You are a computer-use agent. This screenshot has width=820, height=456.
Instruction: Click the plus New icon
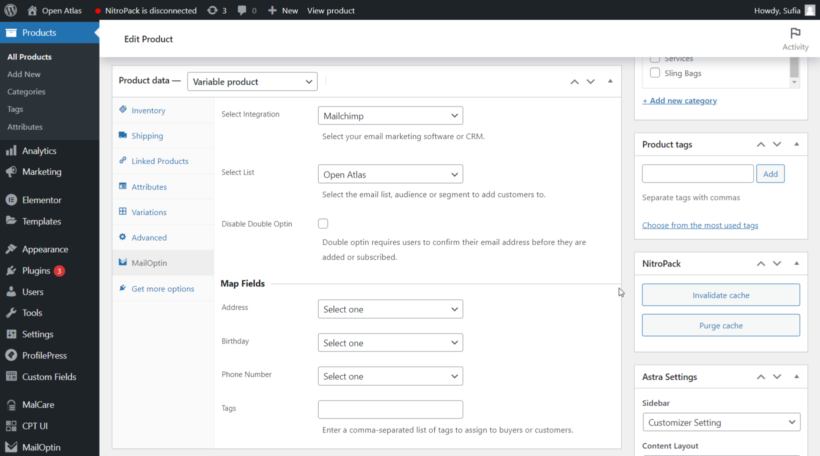click(x=272, y=10)
